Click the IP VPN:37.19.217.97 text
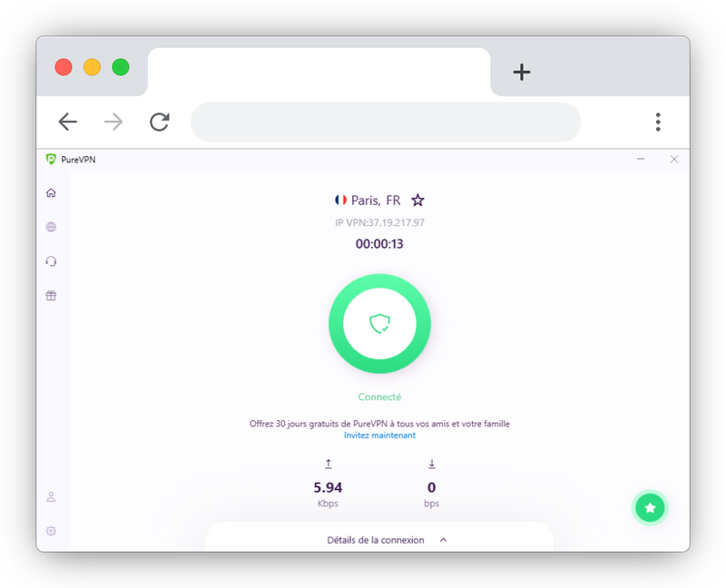 [x=379, y=222]
